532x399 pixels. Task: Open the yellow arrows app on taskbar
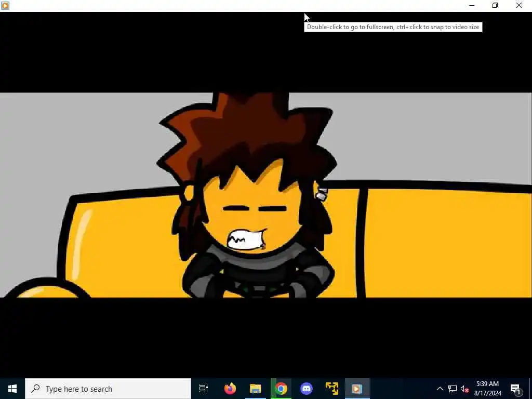(x=332, y=389)
